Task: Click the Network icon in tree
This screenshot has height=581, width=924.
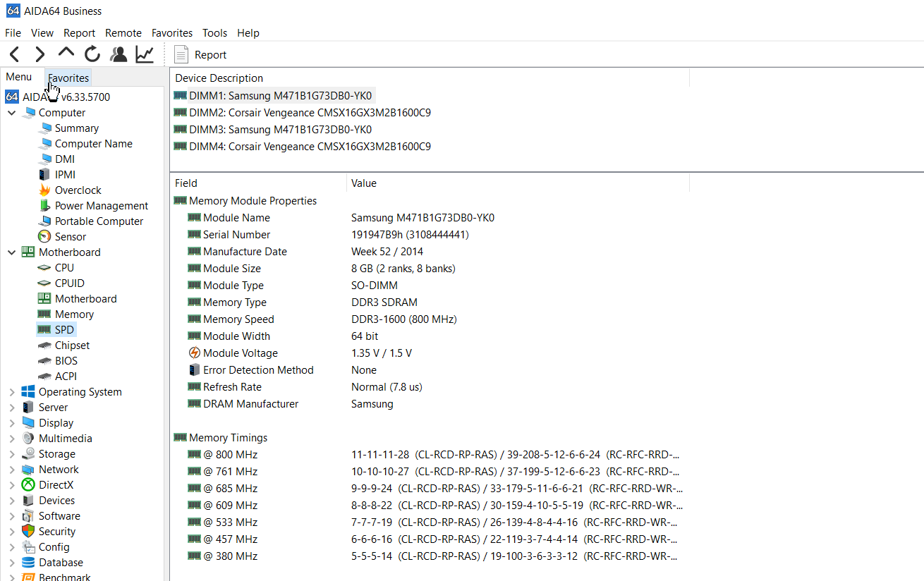Action: (28, 469)
